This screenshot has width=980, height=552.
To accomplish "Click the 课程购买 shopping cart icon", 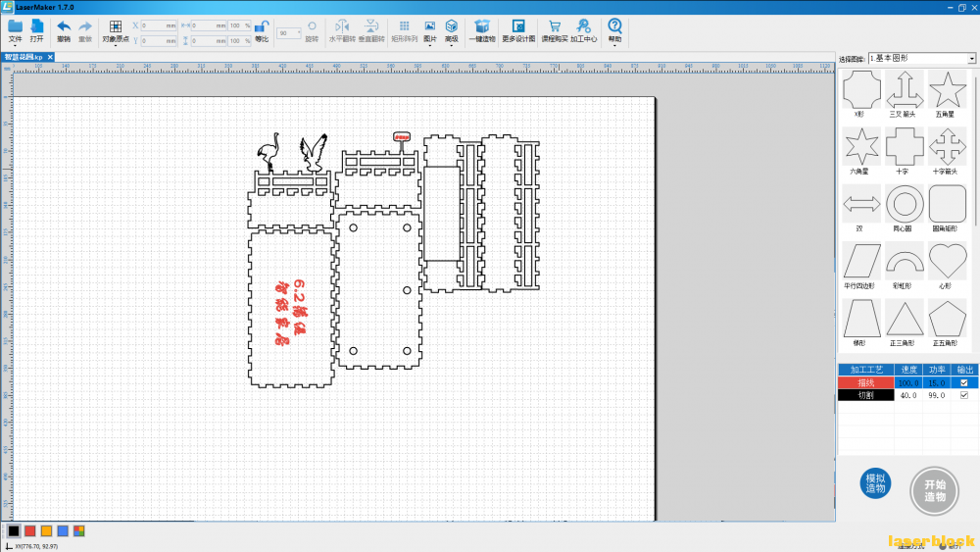I will pyautogui.click(x=555, y=26).
